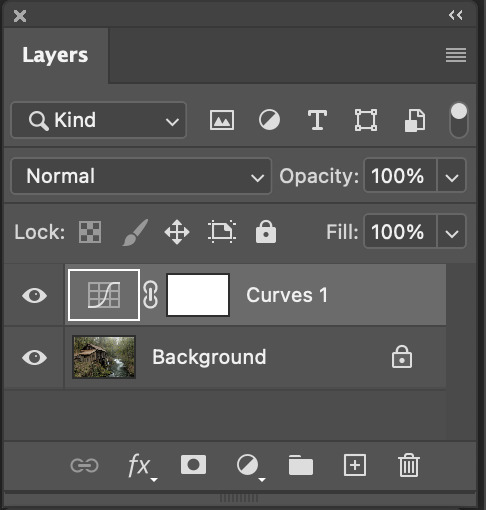486x510 pixels.
Task: Select the Curves 1 white mask thumbnail
Action: click(198, 295)
